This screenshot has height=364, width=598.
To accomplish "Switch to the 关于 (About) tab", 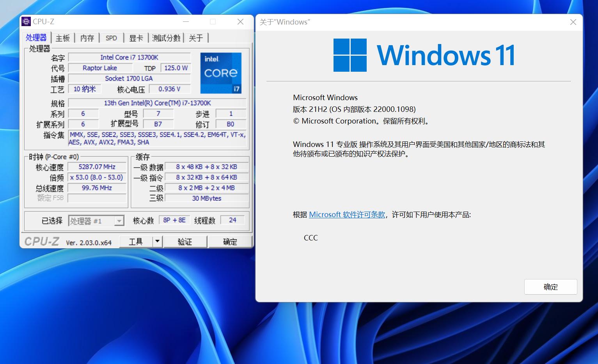I will pos(196,37).
